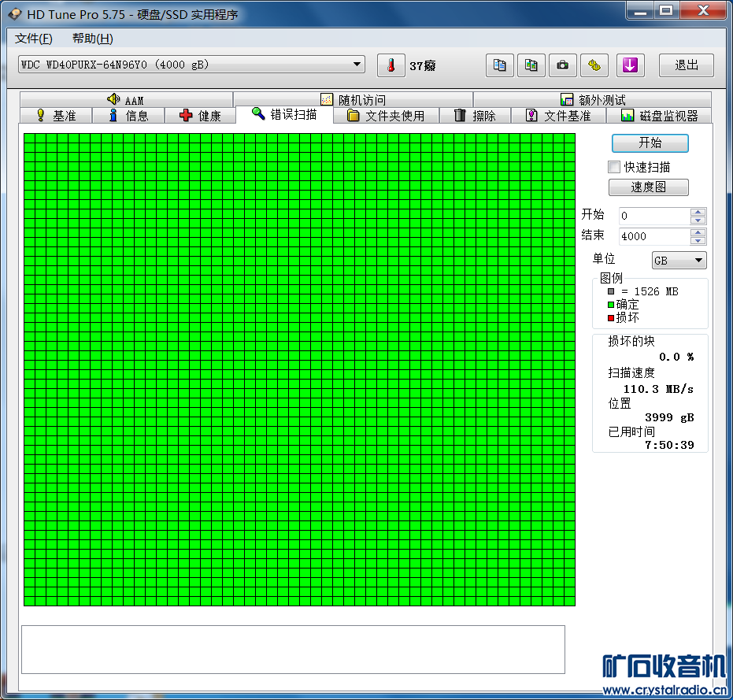733x700 pixels.
Task: Click the copy screenshot toolbar icon
Action: tap(531, 65)
